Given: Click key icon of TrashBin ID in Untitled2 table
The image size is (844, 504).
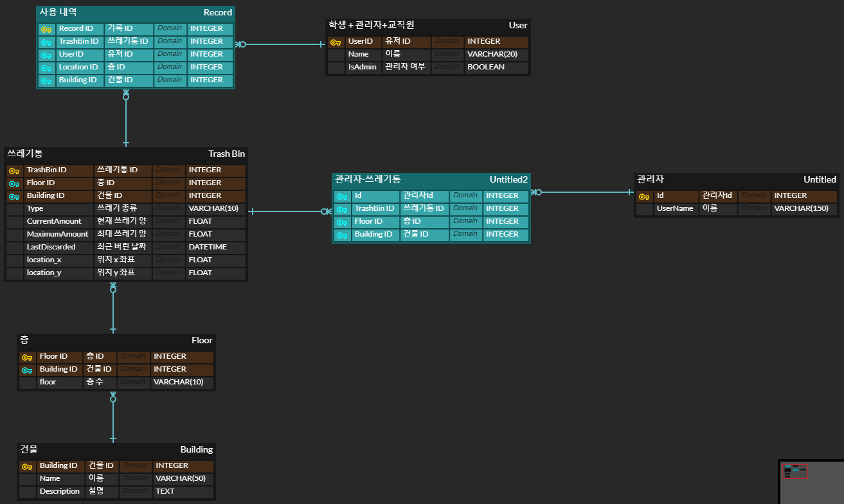Looking at the screenshot, I should [x=342, y=210].
